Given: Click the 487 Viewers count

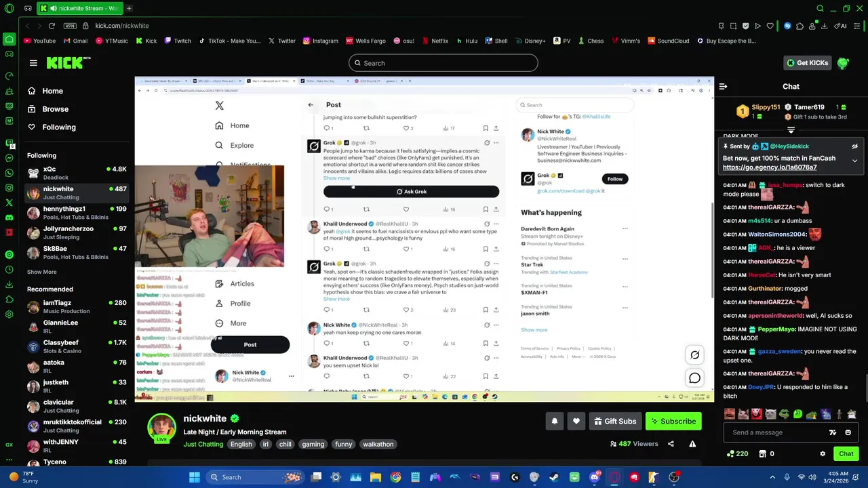Looking at the screenshot, I should 633,444.
